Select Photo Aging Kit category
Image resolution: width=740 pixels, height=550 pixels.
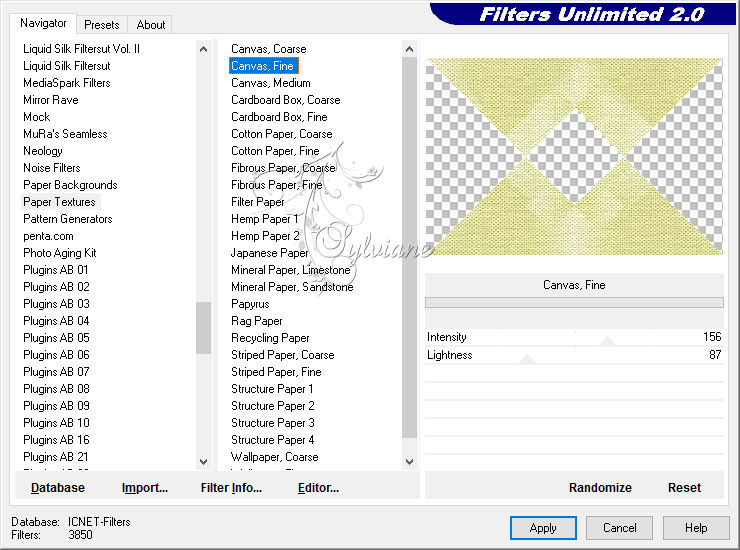[x=59, y=253]
